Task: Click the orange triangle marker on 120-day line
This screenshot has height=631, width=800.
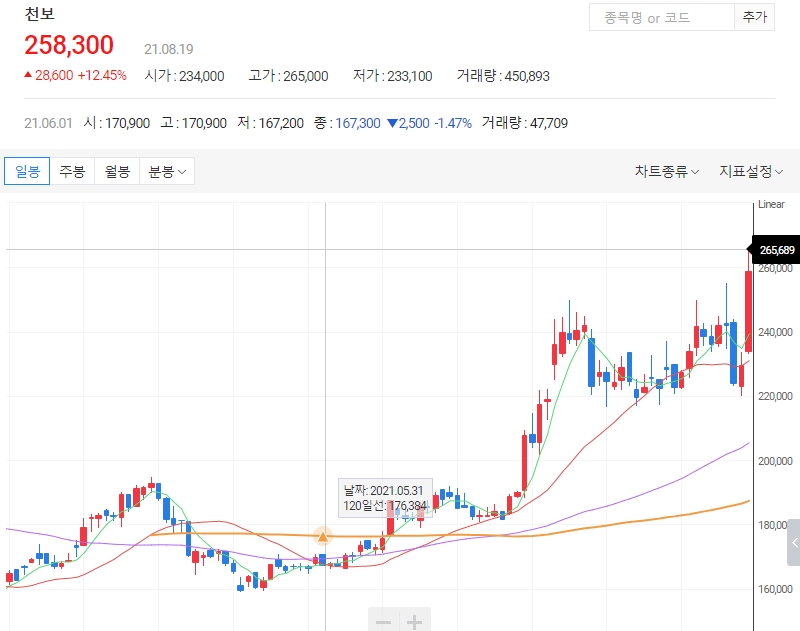Action: [x=322, y=537]
